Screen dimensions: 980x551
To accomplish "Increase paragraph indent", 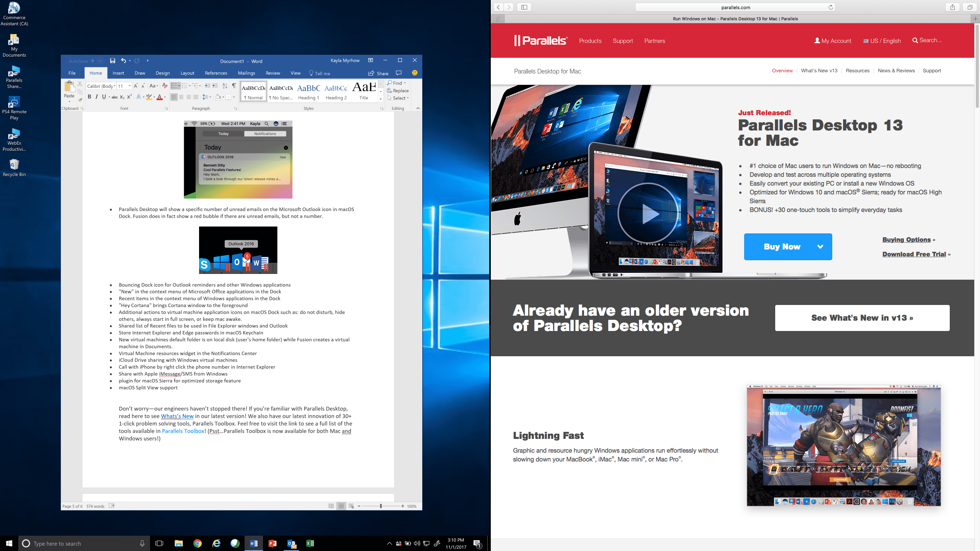I will point(215,86).
